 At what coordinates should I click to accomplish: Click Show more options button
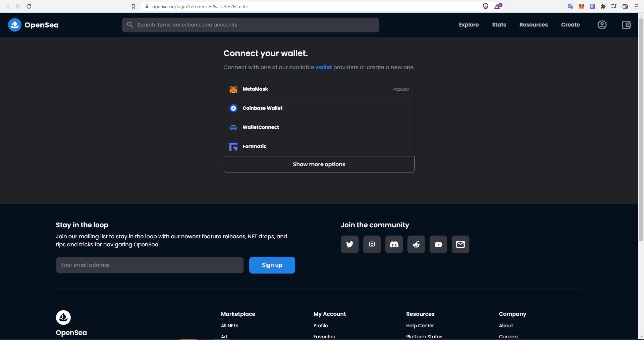[319, 164]
